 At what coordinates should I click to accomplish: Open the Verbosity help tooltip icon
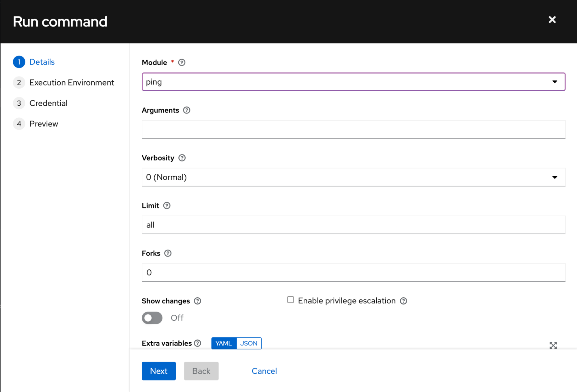click(x=182, y=158)
